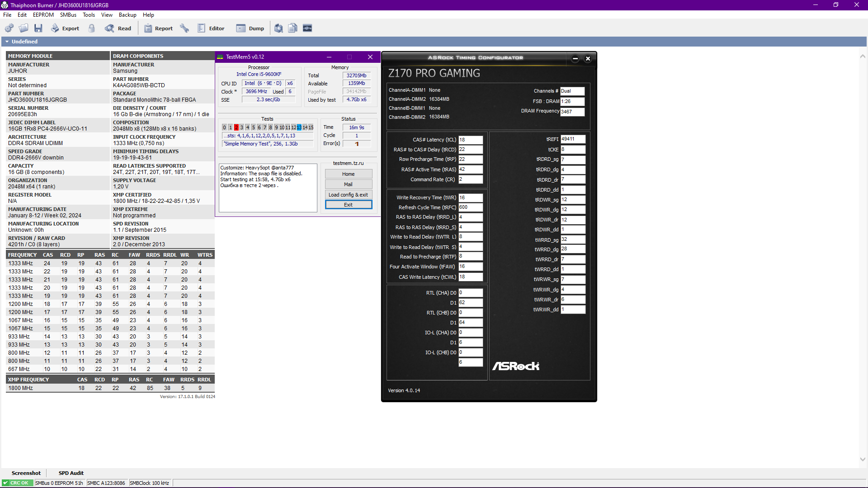Click the CAS# Latency (tCL) input field
The width and height of the screenshot is (868, 488).
point(470,140)
